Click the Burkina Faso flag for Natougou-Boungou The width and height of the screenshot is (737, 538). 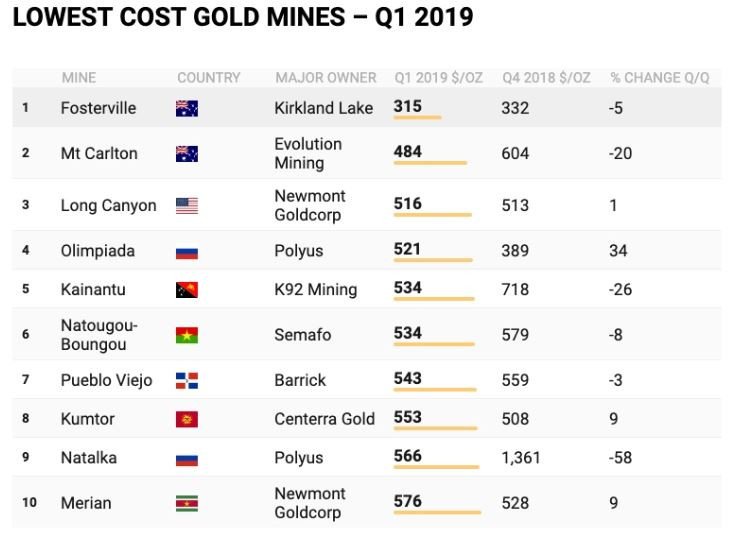click(187, 335)
